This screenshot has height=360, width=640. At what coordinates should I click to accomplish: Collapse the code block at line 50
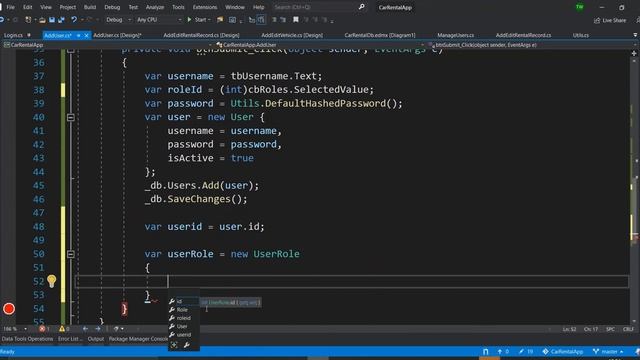71,254
